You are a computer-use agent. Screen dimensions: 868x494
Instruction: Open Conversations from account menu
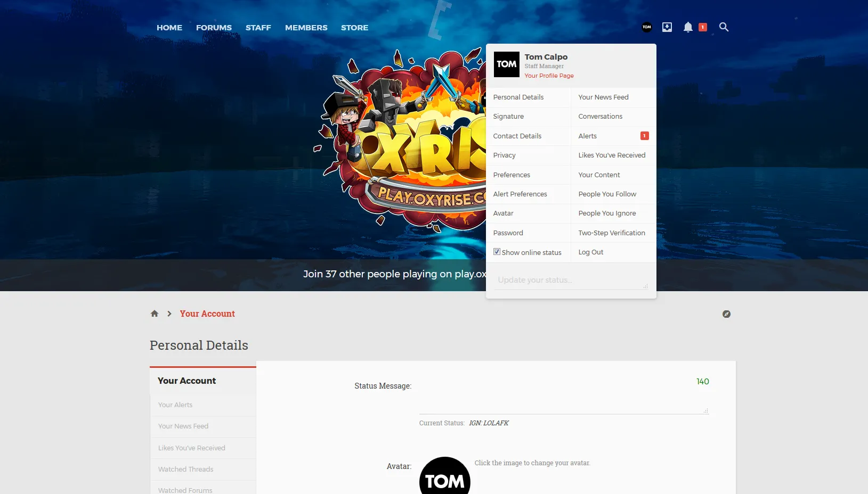coord(614,117)
